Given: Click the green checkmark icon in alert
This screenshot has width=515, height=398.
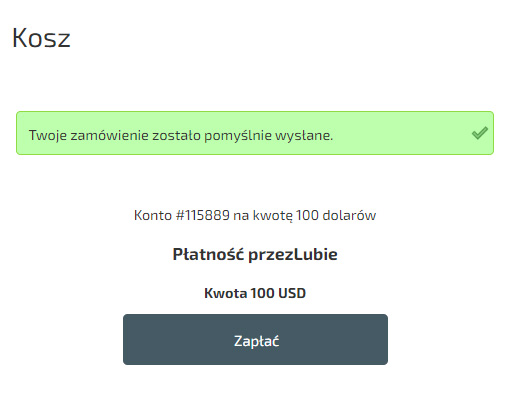Looking at the screenshot, I should coord(480,133).
